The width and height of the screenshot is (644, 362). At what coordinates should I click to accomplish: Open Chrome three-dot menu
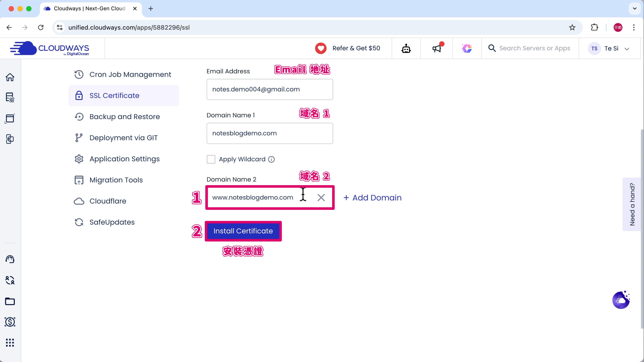pyautogui.click(x=634, y=27)
